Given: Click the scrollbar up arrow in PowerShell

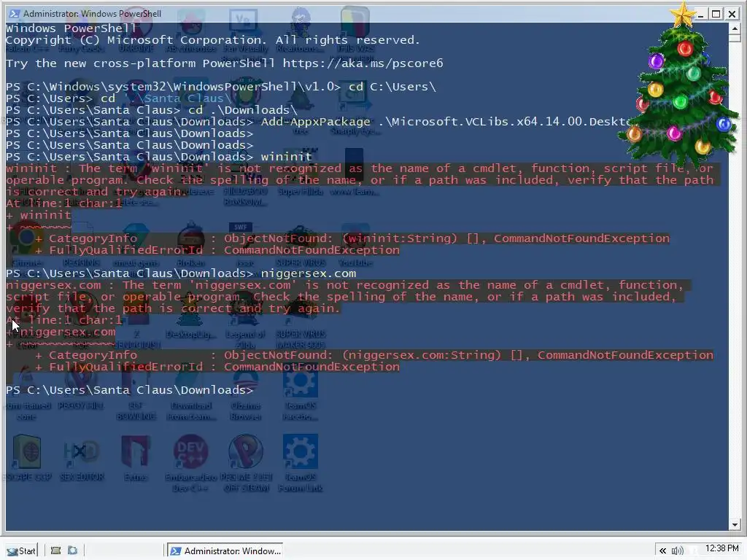Looking at the screenshot, I should (x=734, y=28).
